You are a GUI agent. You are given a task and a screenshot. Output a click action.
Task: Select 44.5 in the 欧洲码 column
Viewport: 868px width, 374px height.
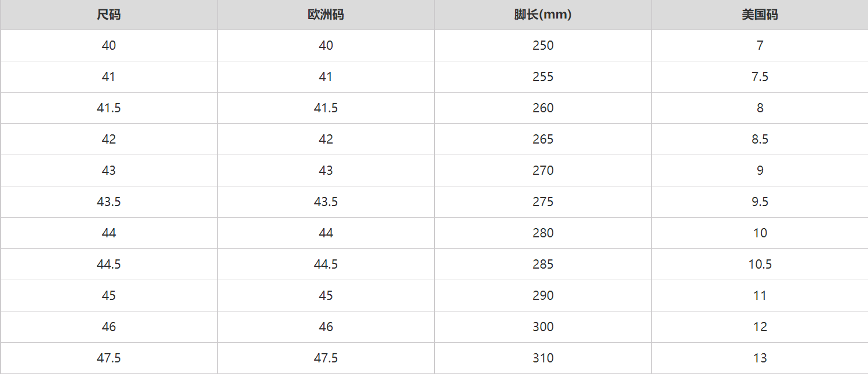tap(326, 265)
